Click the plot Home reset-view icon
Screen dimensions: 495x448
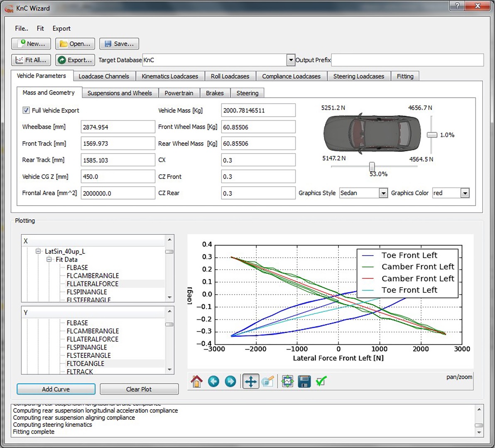(x=196, y=381)
